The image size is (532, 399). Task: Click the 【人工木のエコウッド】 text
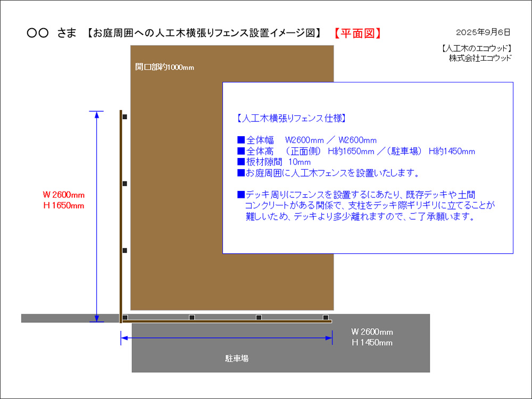point(477,48)
